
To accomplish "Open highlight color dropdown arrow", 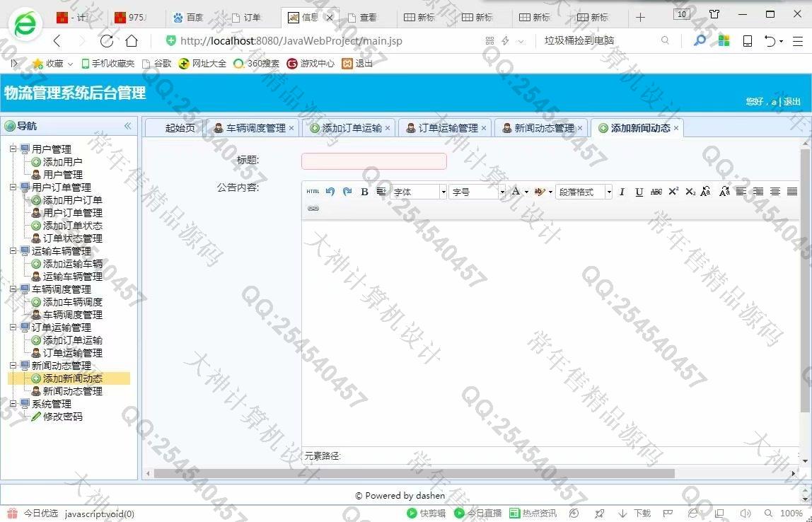I will [x=550, y=192].
